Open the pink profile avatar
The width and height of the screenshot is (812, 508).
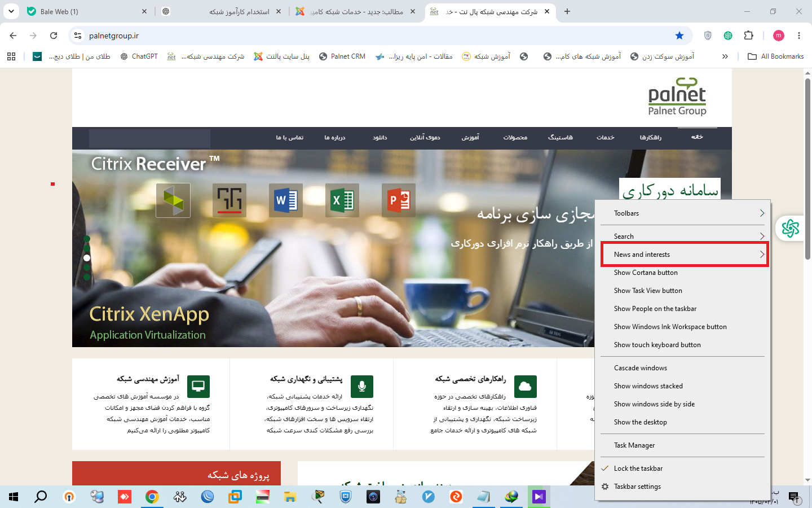[x=779, y=36]
